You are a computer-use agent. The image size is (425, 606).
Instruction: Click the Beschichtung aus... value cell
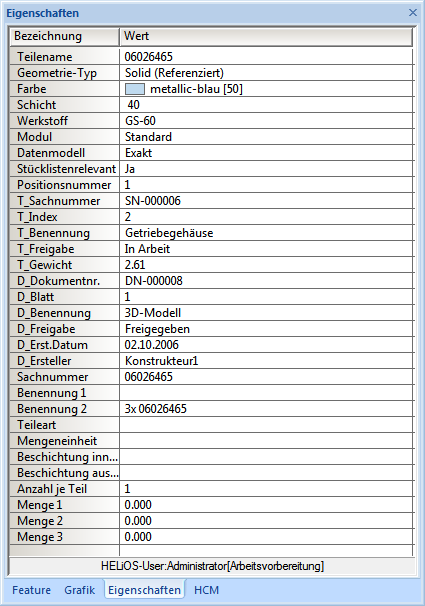pos(267,473)
